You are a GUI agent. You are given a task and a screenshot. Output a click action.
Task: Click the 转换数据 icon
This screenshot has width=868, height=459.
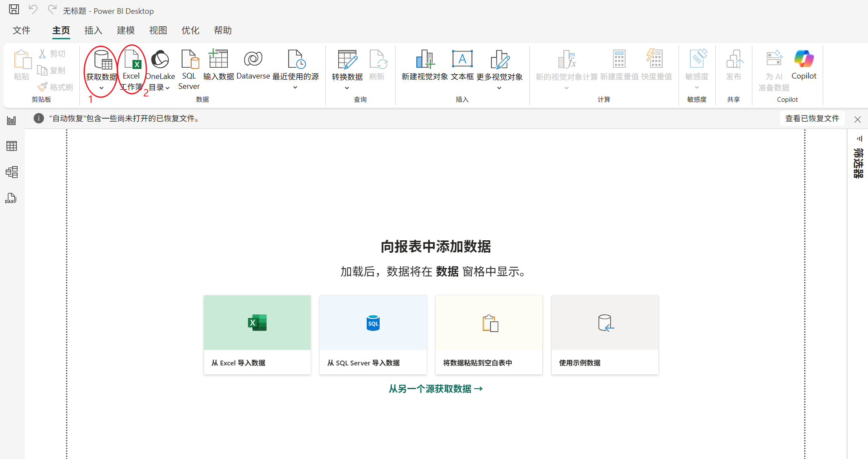click(347, 60)
